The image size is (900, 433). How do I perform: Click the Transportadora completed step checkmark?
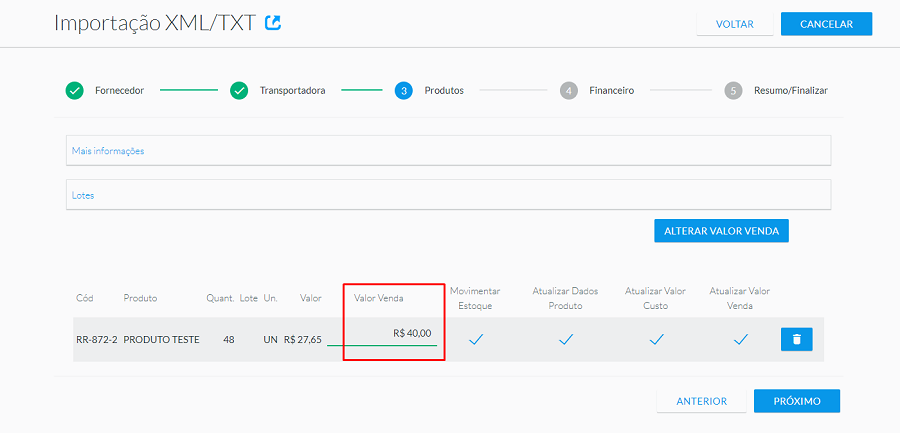pos(239,91)
